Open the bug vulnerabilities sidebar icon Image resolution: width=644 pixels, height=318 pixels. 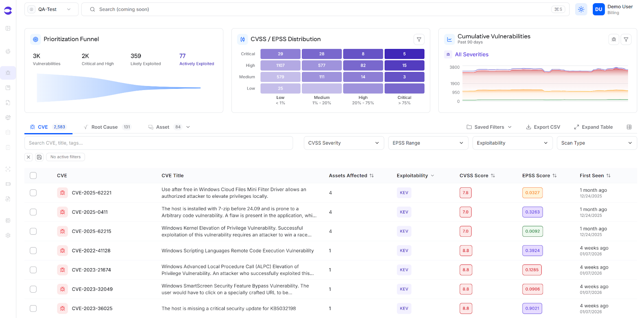pyautogui.click(x=8, y=73)
